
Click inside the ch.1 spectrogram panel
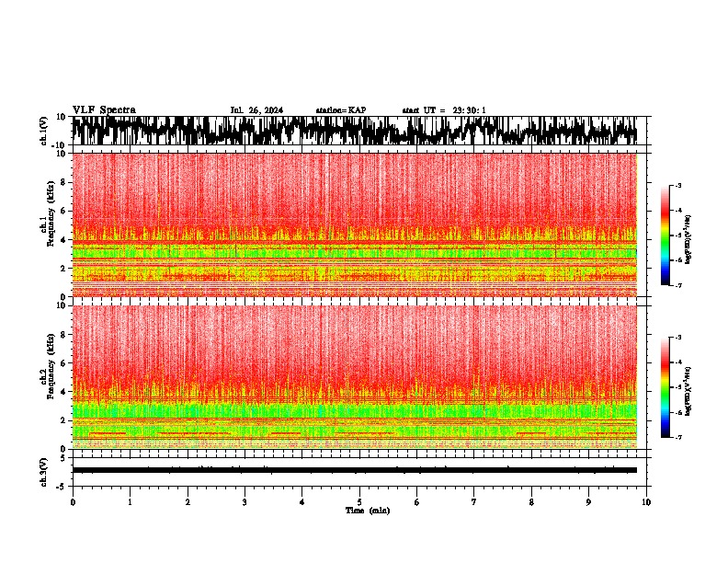pyautogui.click(x=354, y=224)
